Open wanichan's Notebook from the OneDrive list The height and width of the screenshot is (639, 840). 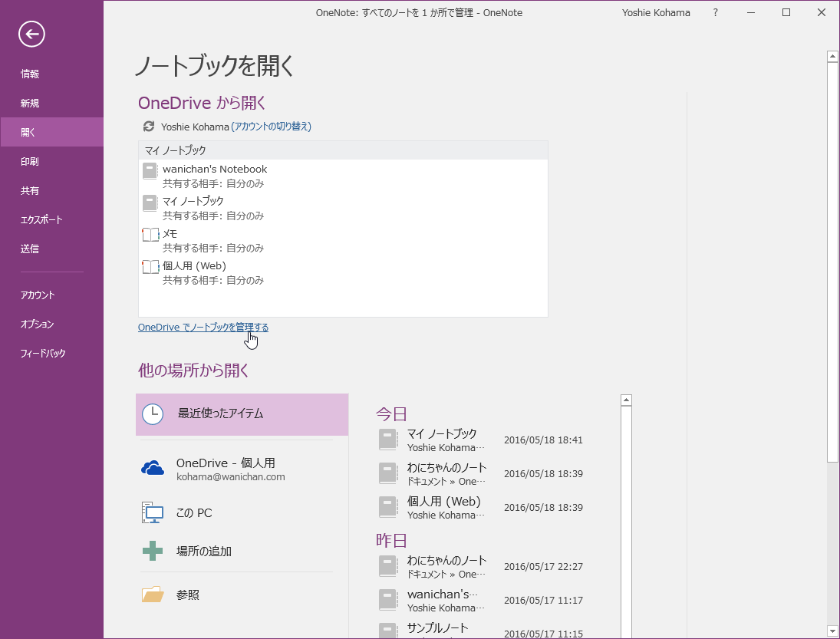tap(343, 176)
